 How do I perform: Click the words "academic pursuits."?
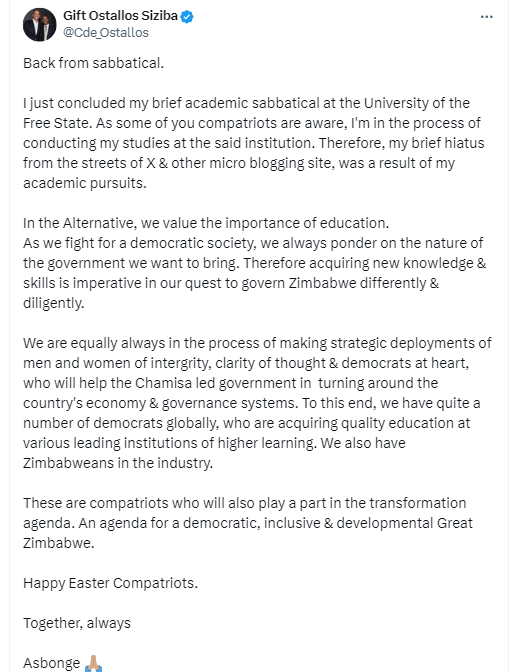85,183
